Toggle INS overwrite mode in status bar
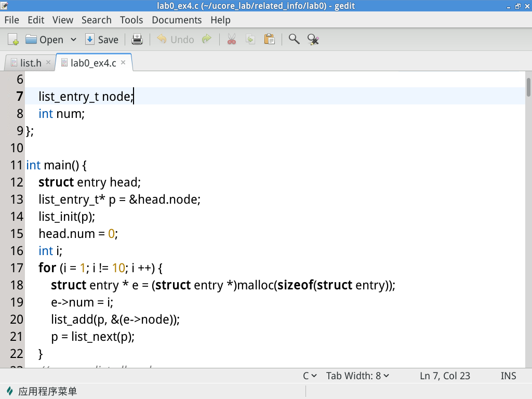Viewport: 532px width, 399px height. 508,375
